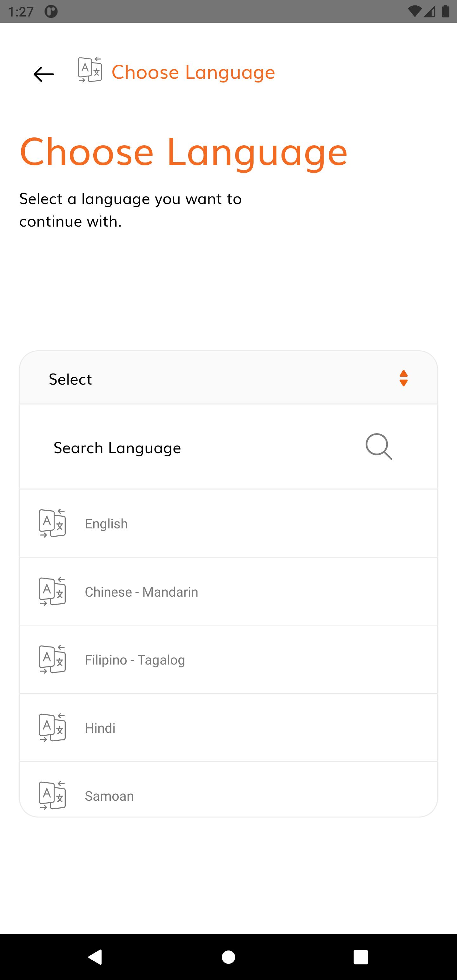The width and height of the screenshot is (457, 980).
Task: Open Android recent apps square button
Action: tap(361, 957)
